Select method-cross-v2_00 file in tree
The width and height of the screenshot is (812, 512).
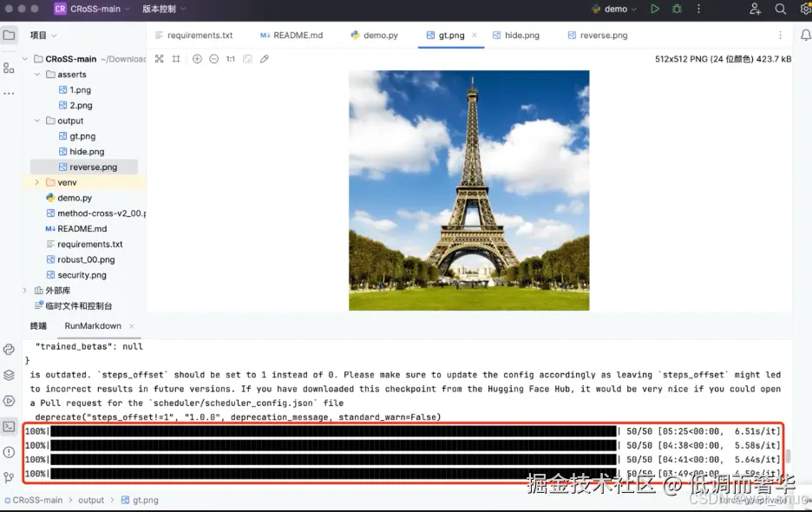[95, 213]
